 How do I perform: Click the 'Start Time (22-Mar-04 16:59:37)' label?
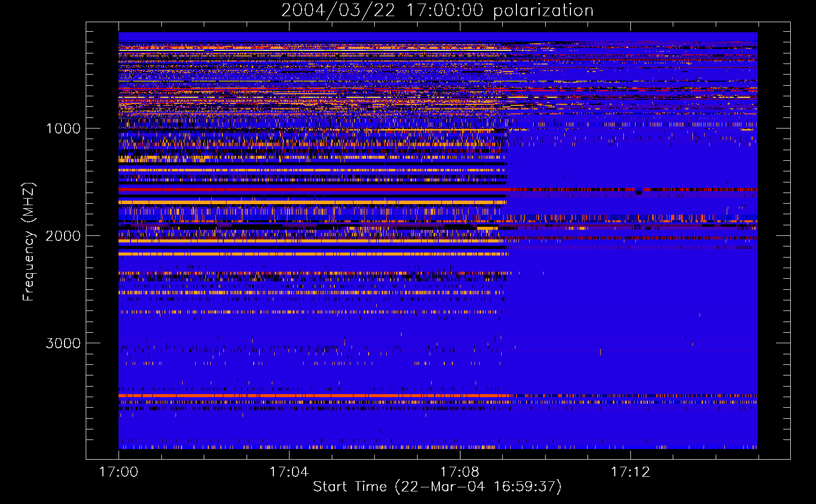tap(437, 487)
